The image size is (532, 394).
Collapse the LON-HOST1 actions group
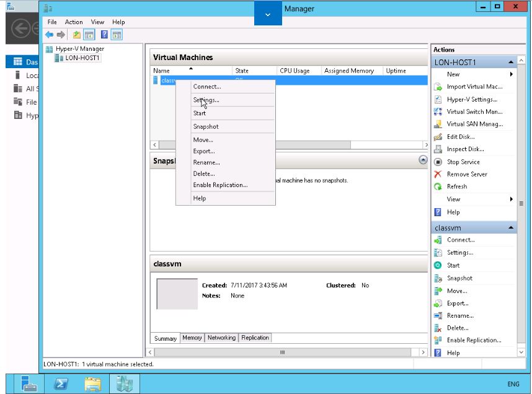tap(512, 63)
